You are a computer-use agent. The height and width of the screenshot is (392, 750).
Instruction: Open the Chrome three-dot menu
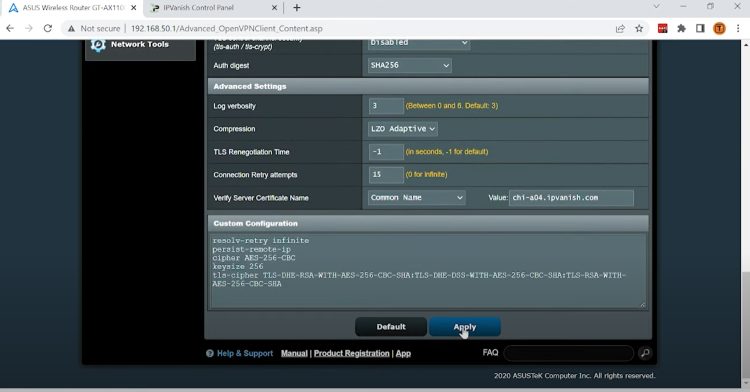(738, 29)
